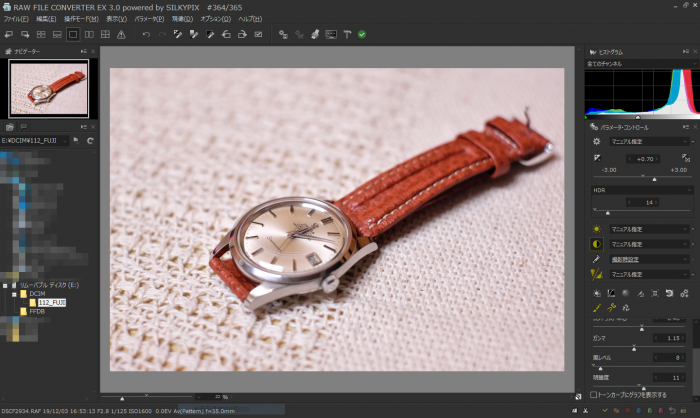Open folder path dropdown E:\DCIM\112_FUJI
Viewport: 700px width, 418px height.
point(34,141)
